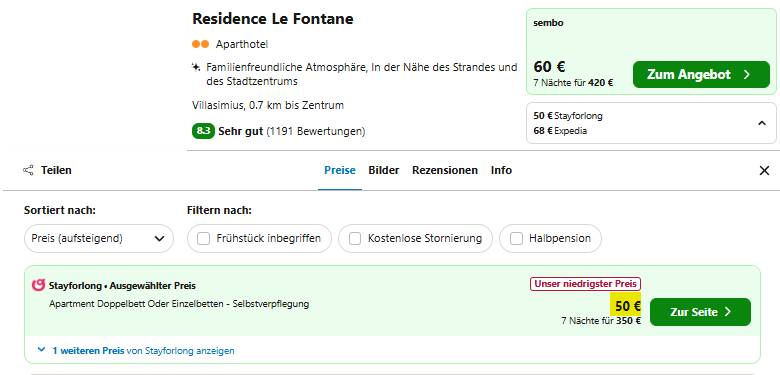Image resolution: width=780 pixels, height=375 pixels.
Task: Click the share icon beside Teilen
Action: pyautogui.click(x=28, y=170)
